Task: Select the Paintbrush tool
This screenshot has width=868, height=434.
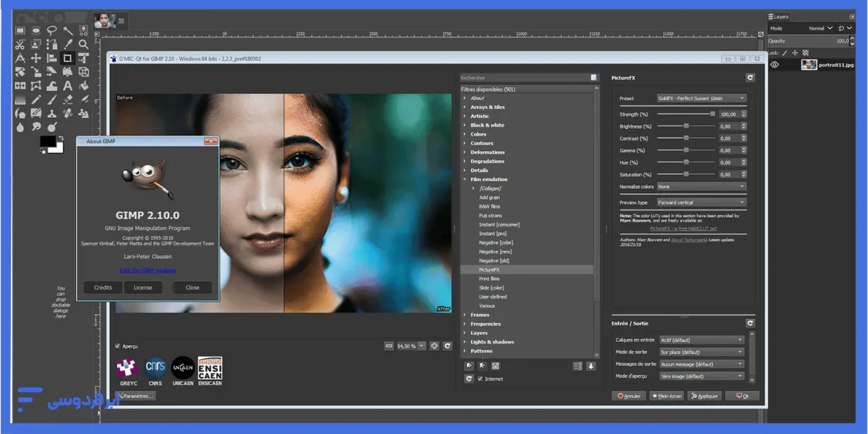Action: (x=52, y=99)
